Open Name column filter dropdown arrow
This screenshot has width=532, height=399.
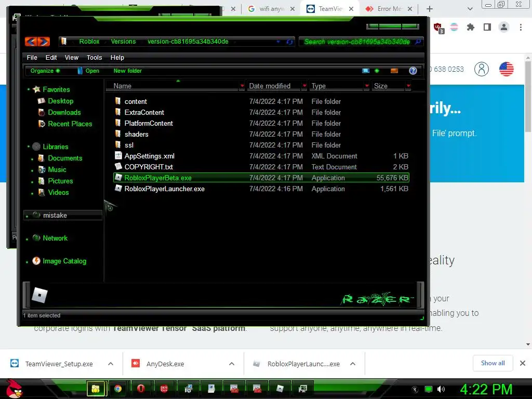242,86
